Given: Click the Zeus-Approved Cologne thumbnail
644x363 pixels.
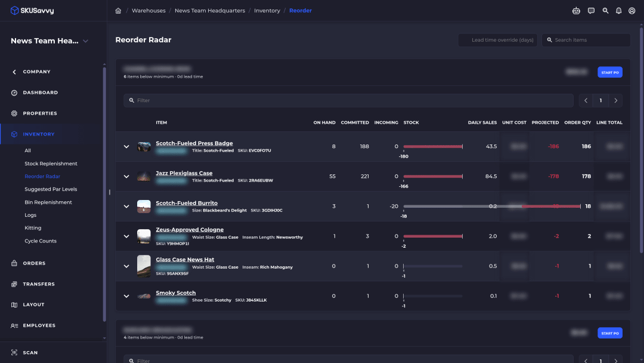Looking at the screenshot, I should coord(144,236).
